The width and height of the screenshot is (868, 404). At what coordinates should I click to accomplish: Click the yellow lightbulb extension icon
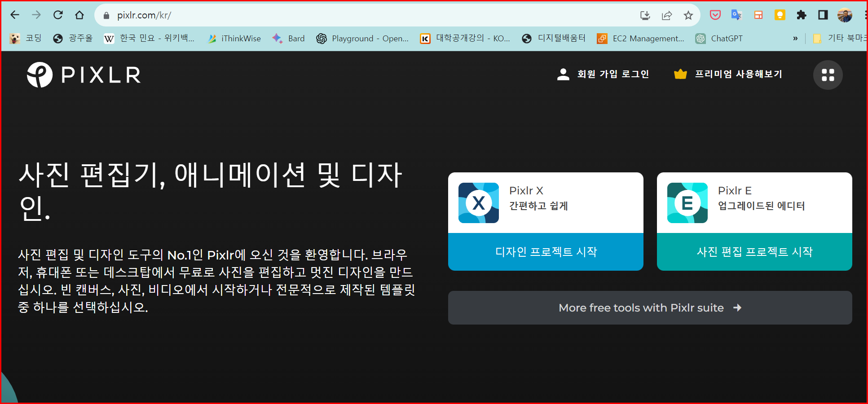[x=780, y=15]
